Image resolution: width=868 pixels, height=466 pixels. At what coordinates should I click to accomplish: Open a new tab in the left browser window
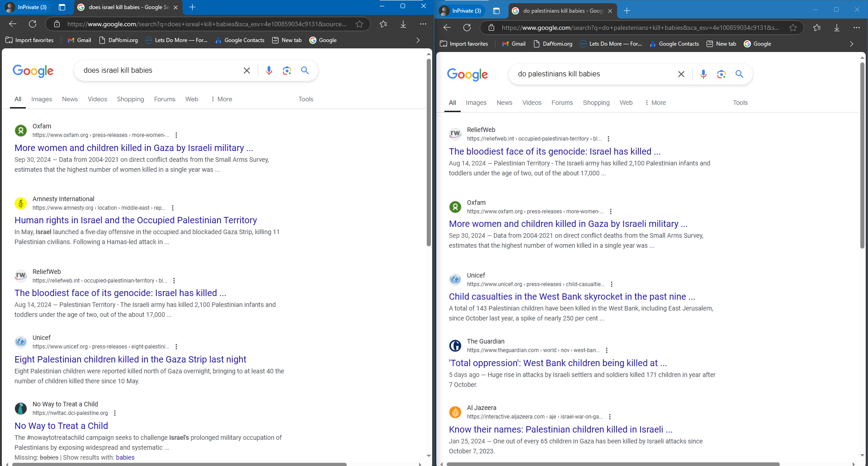coord(192,7)
